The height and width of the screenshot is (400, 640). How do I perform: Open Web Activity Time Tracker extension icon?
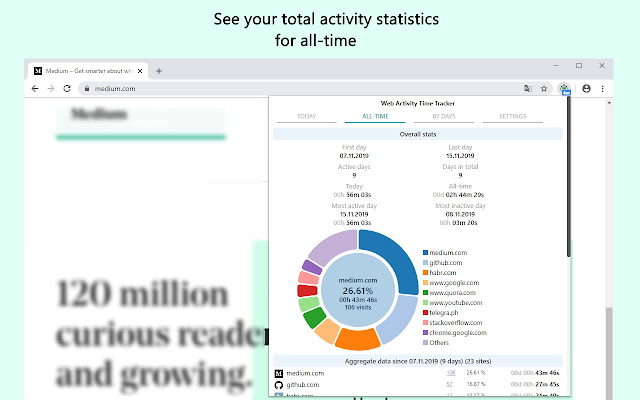click(x=564, y=89)
